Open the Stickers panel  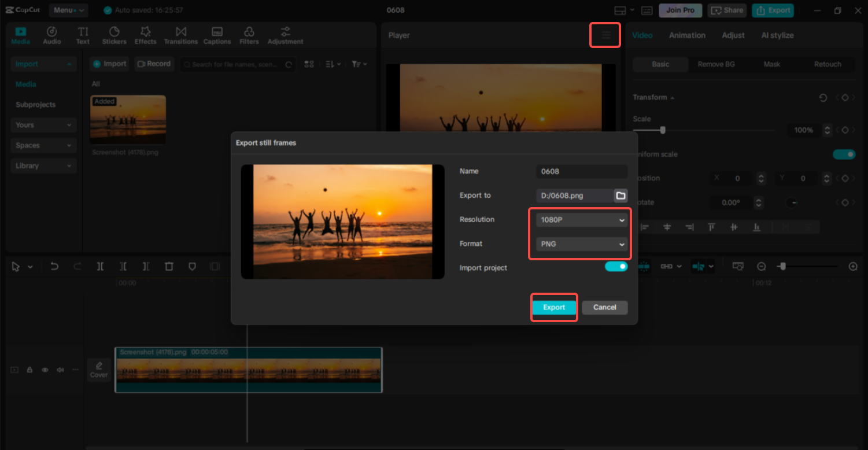[114, 34]
